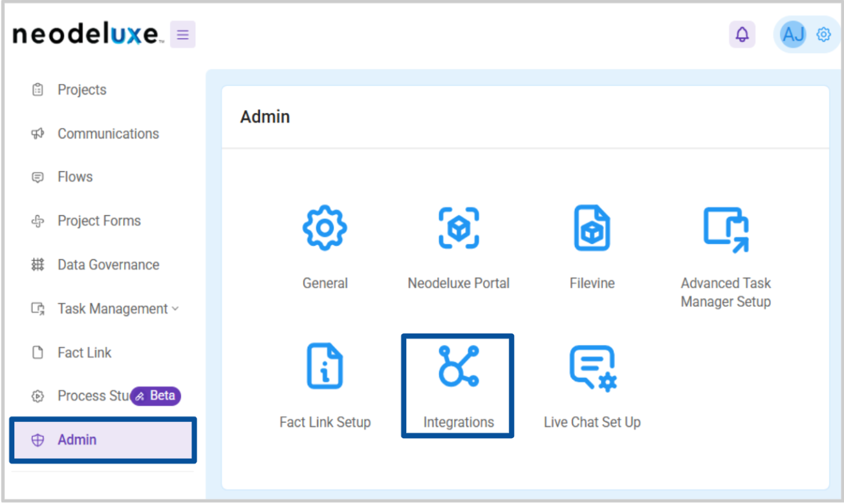Viewport: 844px width, 504px height.
Task: Click the Task Management sidebar icon
Action: 38,309
